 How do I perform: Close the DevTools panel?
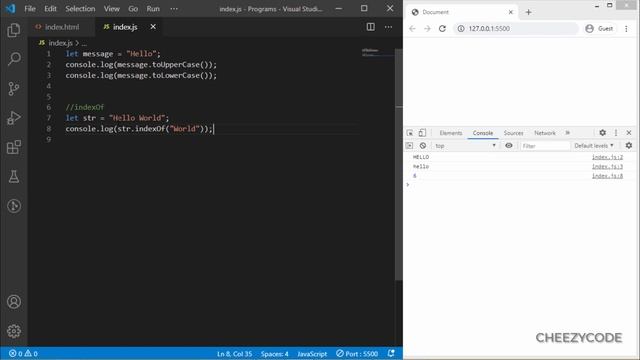pos(629,133)
